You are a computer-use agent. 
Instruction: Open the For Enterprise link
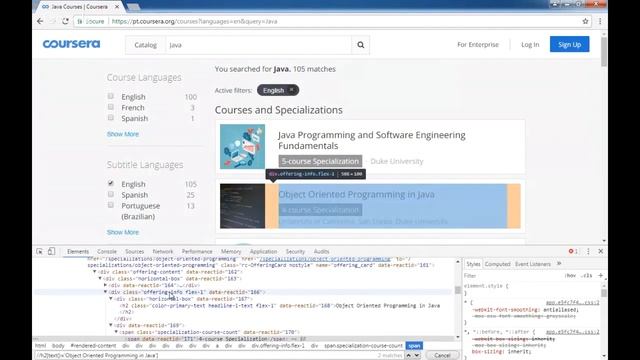tap(478, 44)
